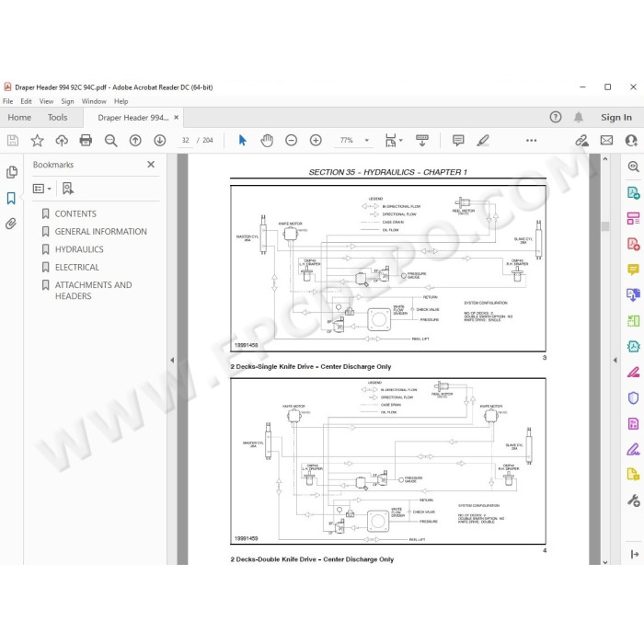
Task: Open the View menu
Action: point(46,101)
